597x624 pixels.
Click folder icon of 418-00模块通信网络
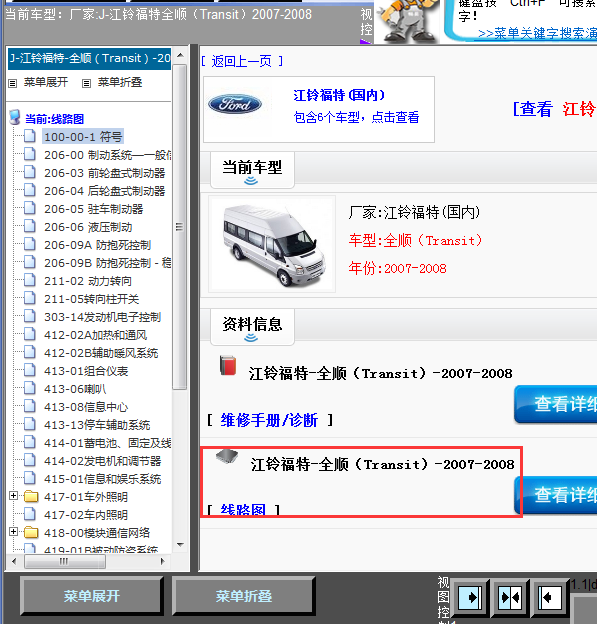pyautogui.click(x=31, y=532)
